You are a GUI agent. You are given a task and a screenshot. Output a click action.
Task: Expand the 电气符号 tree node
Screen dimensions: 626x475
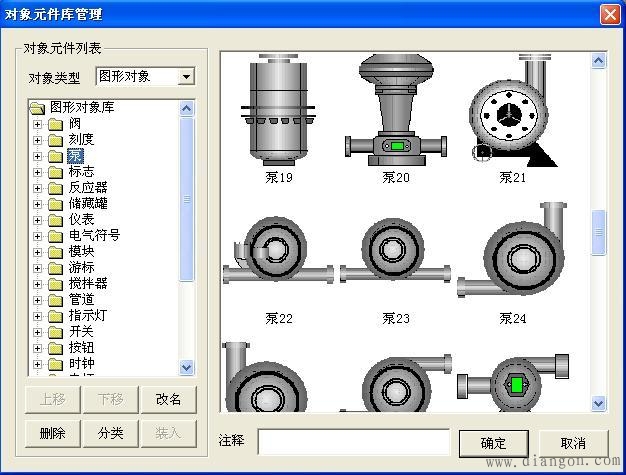click(38, 236)
